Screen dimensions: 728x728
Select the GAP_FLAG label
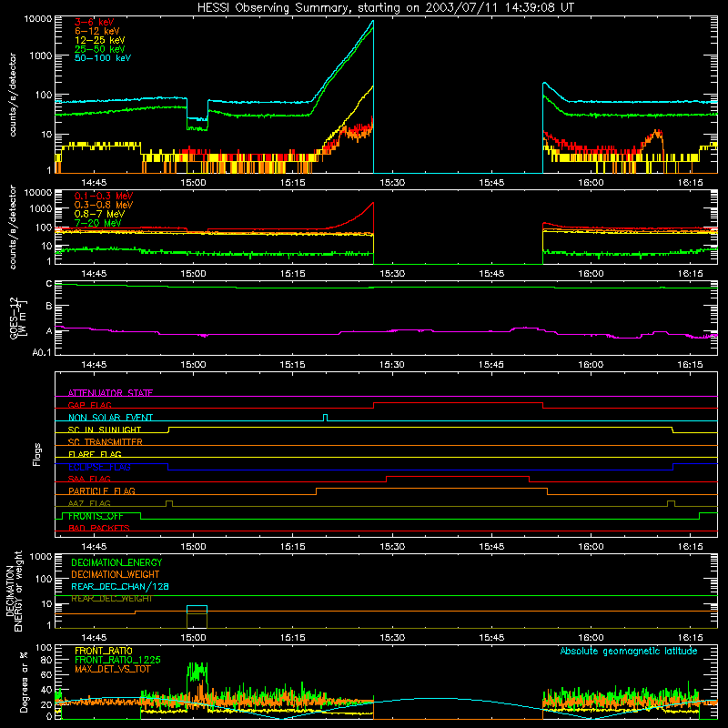[x=89, y=405]
